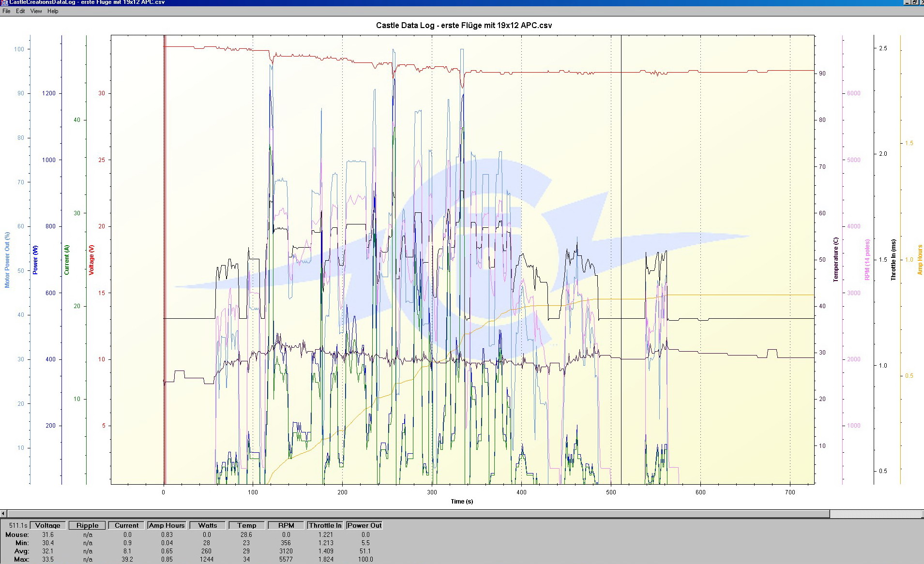Open the Help menu
The width and height of the screenshot is (924, 564).
coord(53,11)
